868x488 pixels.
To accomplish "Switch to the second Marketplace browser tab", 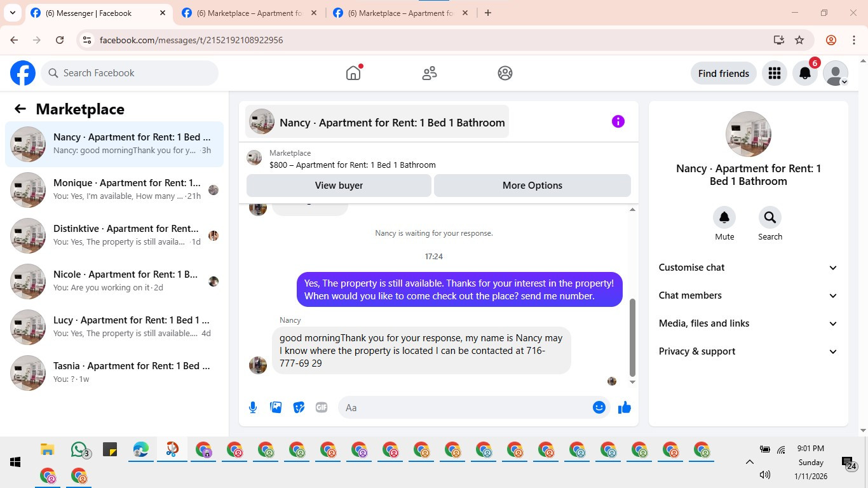I will [x=250, y=13].
